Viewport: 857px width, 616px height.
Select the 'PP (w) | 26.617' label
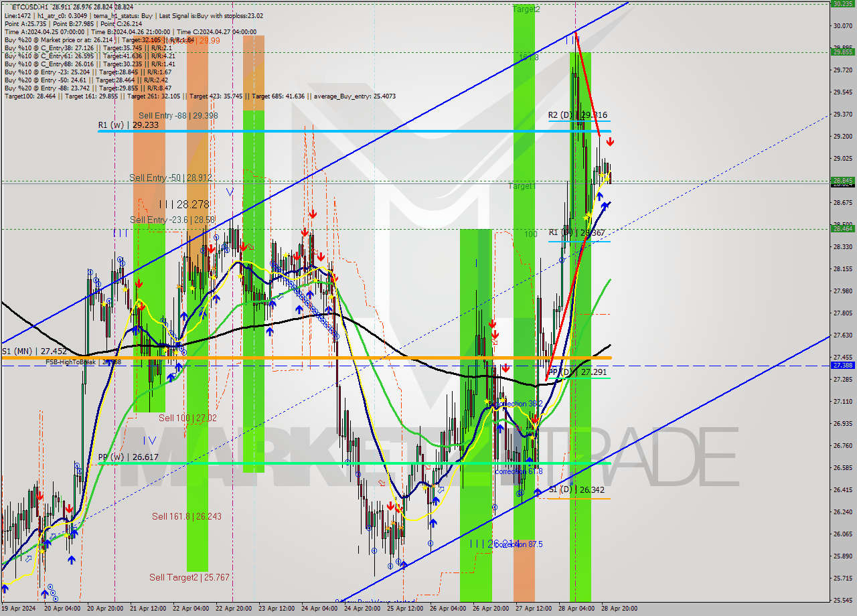128,457
